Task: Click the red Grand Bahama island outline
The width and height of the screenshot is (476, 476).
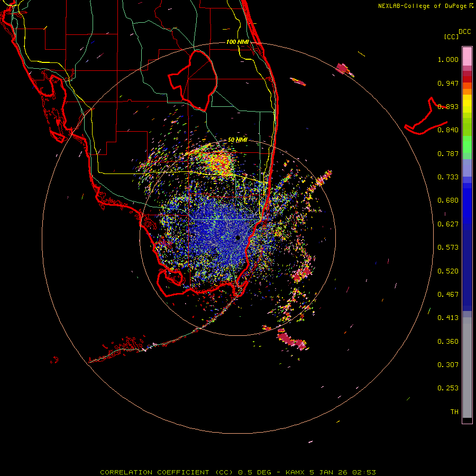Action: [x=426, y=116]
